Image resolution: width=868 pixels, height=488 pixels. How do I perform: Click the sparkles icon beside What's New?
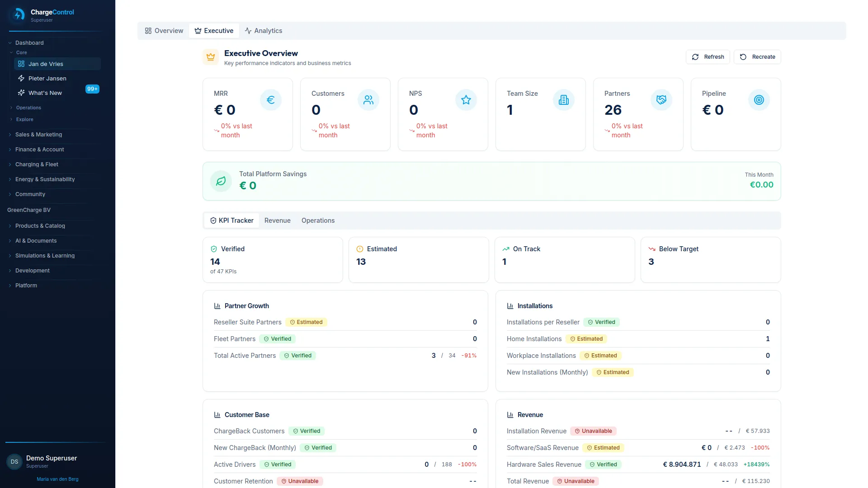[21, 93]
